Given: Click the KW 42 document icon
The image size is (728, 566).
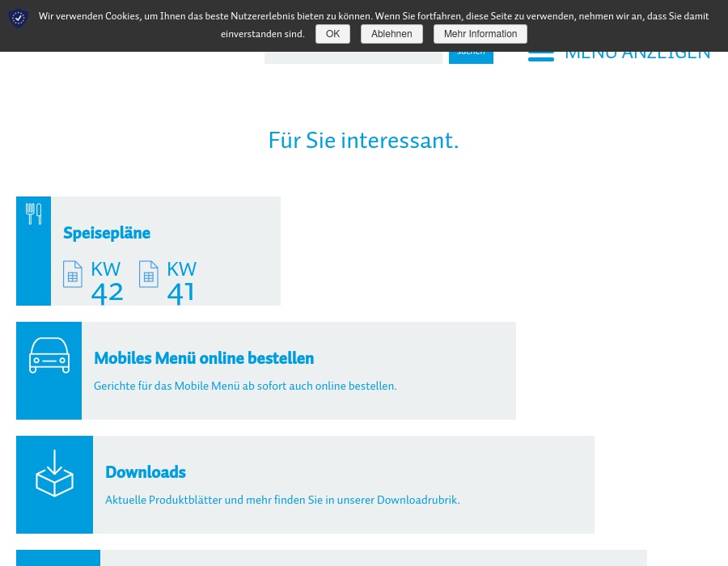Looking at the screenshot, I should coord(73,275).
